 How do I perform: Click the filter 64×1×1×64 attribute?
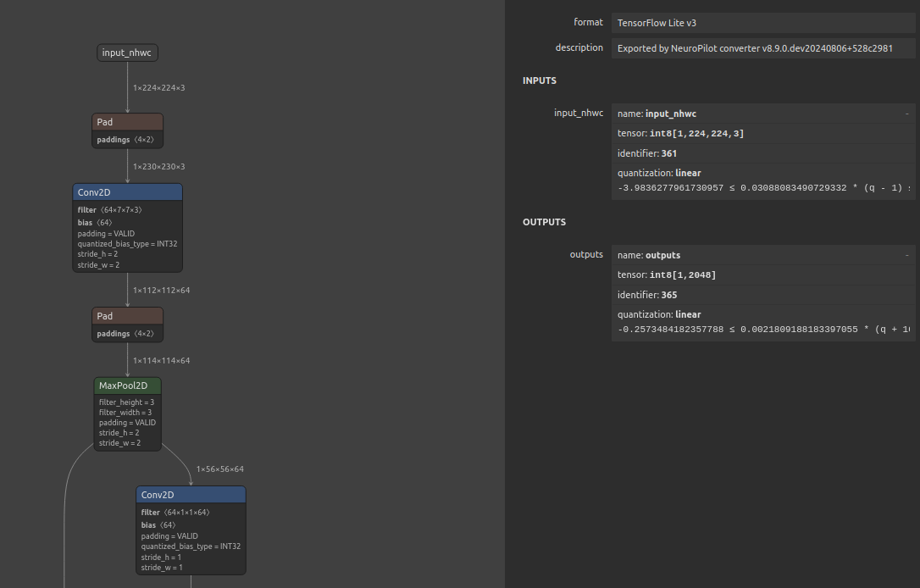click(x=175, y=513)
